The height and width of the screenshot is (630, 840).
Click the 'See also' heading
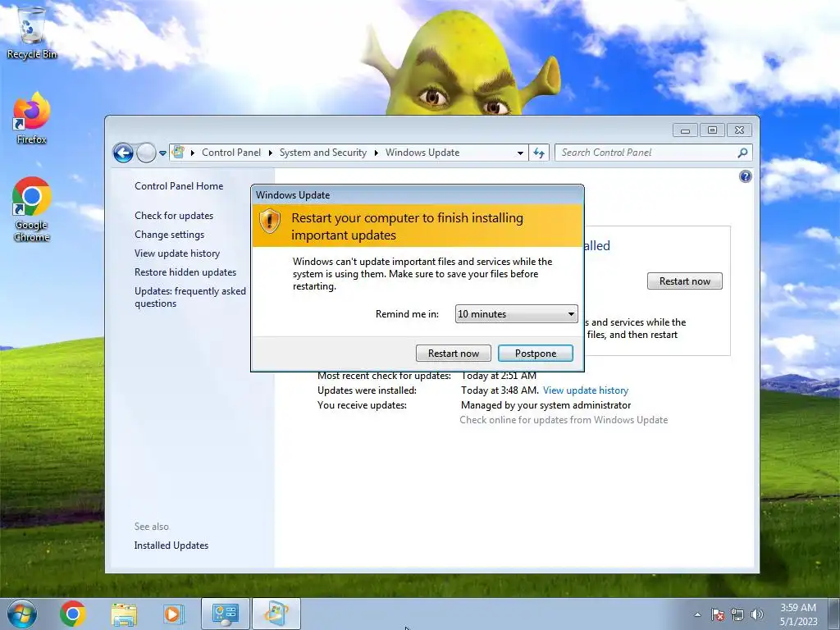tap(152, 527)
